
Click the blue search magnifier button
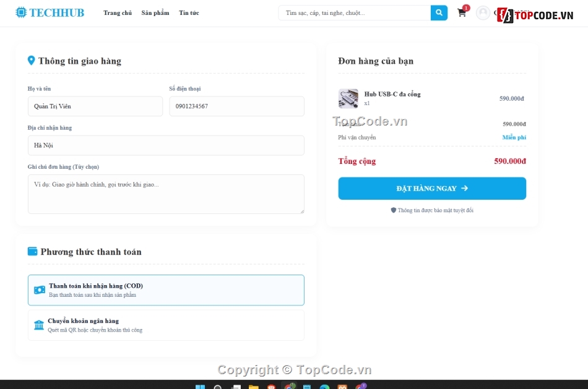(x=439, y=13)
